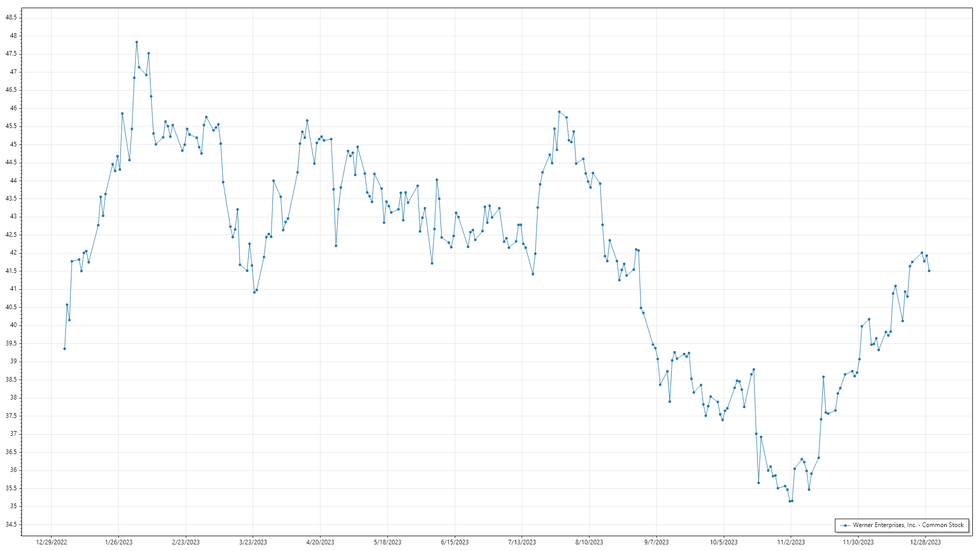
Task: Click the 11/2/2023 x-axis date label
Action: pyautogui.click(x=791, y=542)
